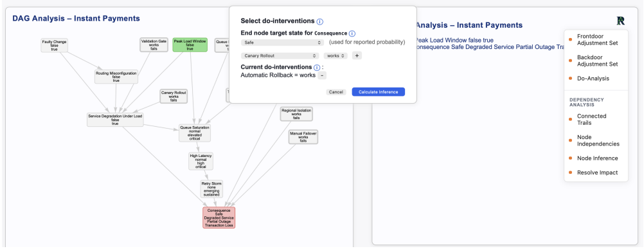Click 'Peak Load Window false true' text
The width and height of the screenshot is (644, 251).
click(454, 41)
